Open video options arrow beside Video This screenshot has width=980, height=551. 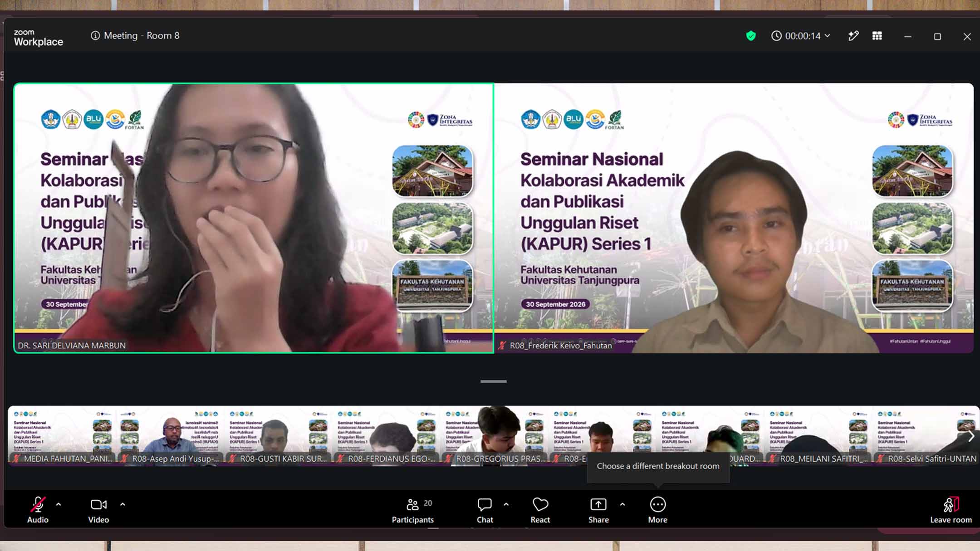pos(122,504)
